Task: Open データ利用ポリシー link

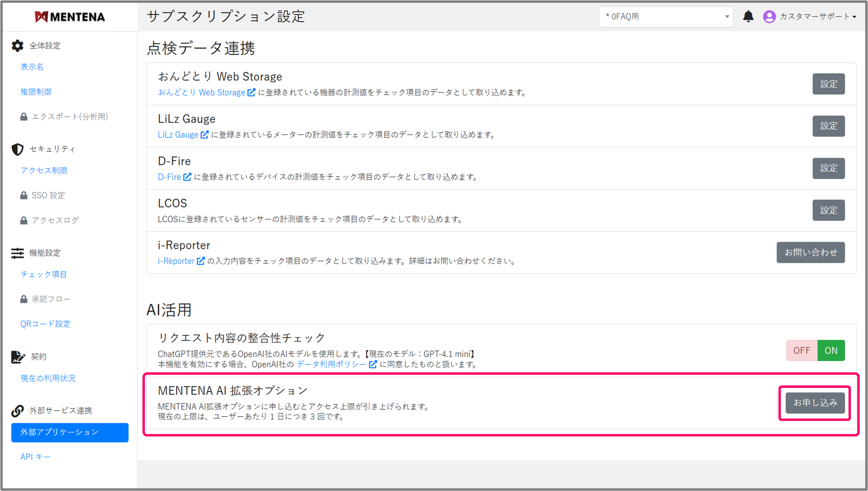Action: [332, 364]
